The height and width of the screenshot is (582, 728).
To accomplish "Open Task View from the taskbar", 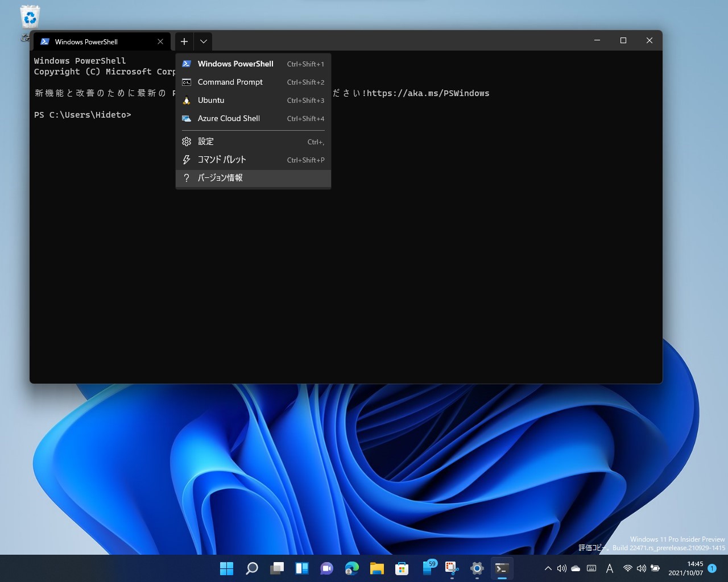I will point(276,568).
